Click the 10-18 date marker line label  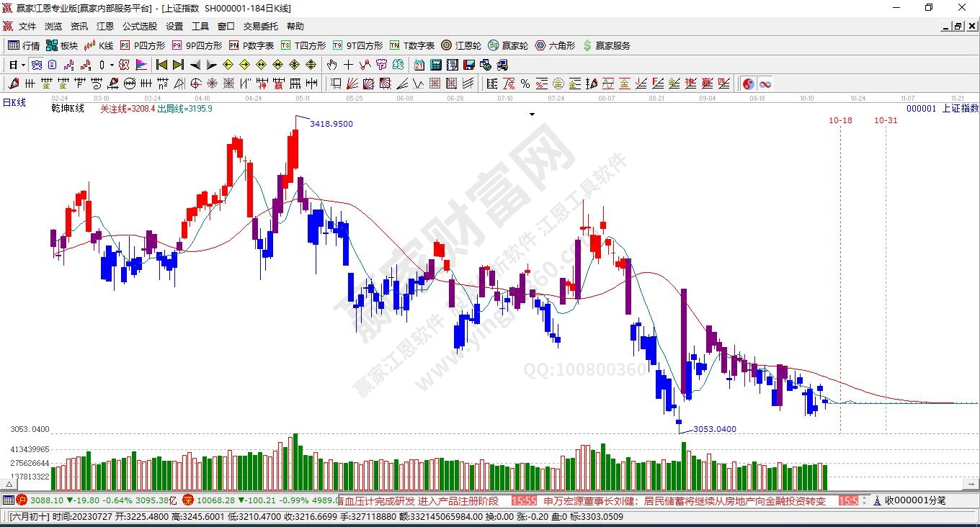coord(840,120)
